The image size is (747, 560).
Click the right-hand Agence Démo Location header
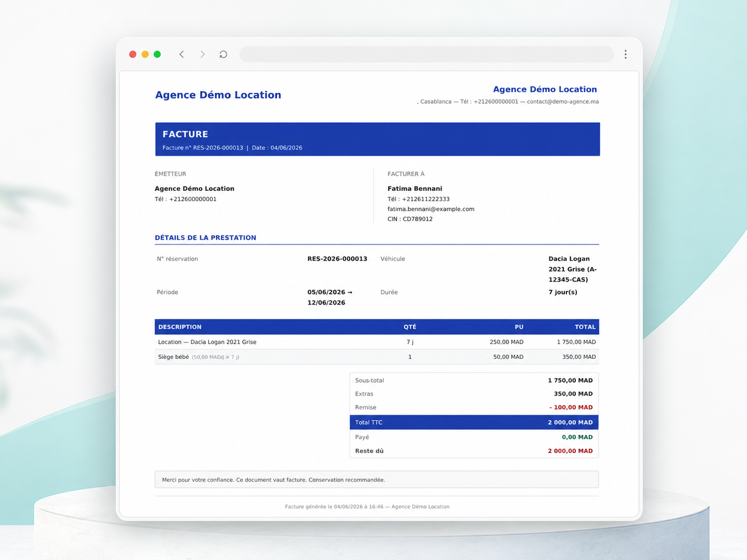pyautogui.click(x=545, y=89)
